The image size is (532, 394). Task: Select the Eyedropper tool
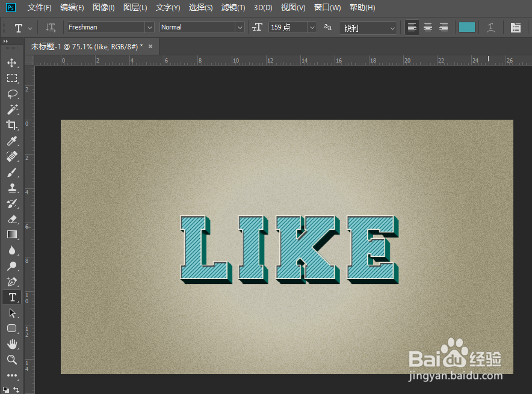tap(12, 141)
